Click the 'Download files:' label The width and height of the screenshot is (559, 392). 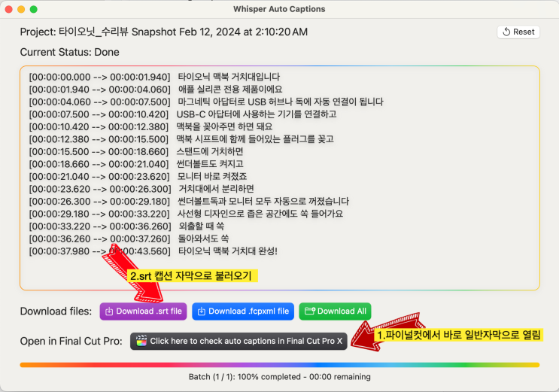click(x=56, y=311)
